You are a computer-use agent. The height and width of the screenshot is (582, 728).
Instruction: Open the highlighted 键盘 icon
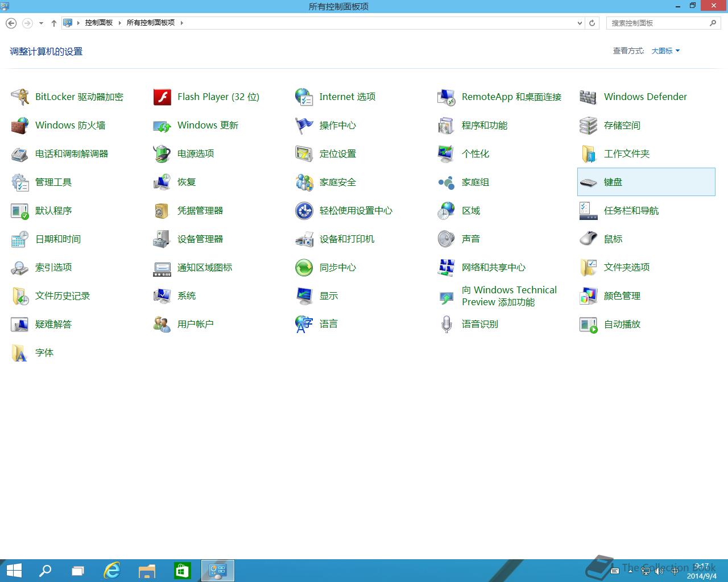coord(589,182)
